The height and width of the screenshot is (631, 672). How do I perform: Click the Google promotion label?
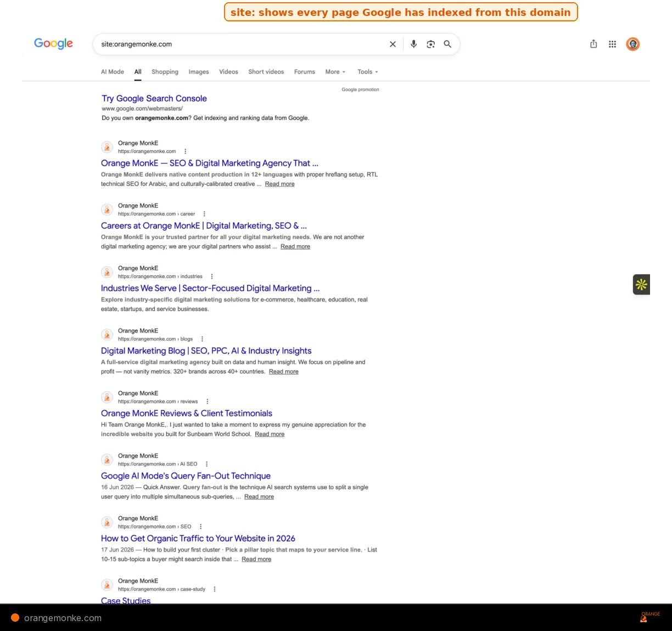click(x=360, y=89)
